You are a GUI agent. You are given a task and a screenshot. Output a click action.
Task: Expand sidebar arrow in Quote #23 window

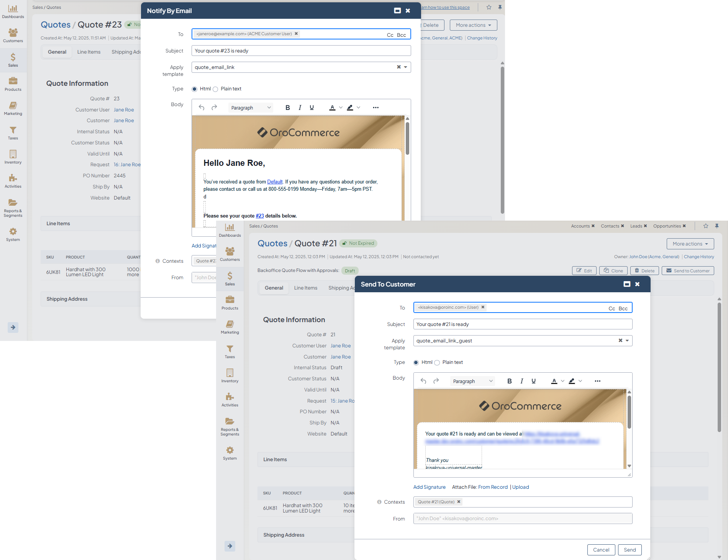13,327
